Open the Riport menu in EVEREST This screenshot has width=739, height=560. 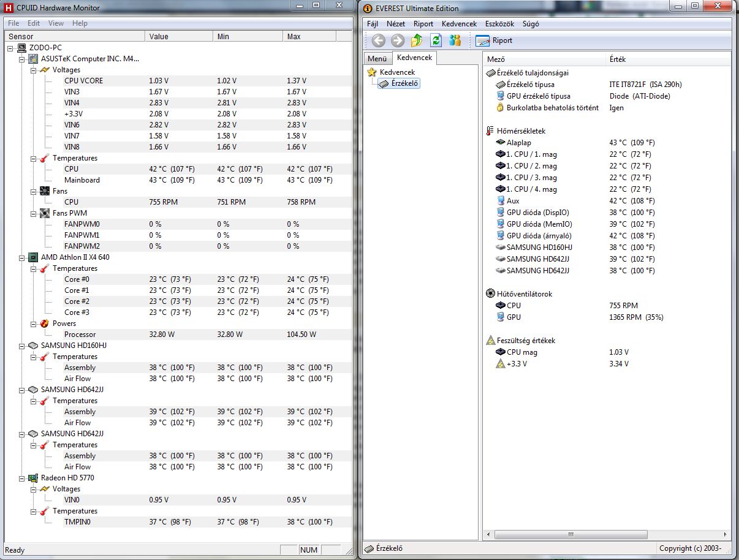click(423, 24)
